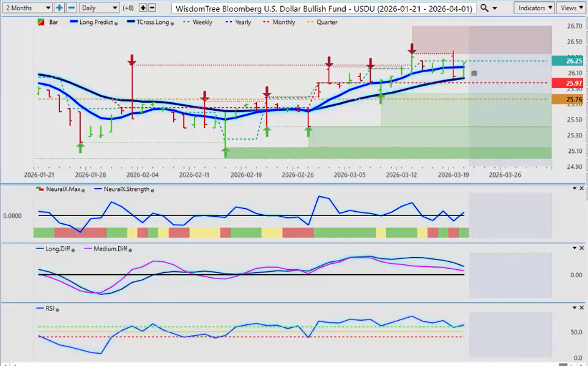Click the Bar chart type legend icon
The width and height of the screenshot is (588, 366).
coord(41,23)
